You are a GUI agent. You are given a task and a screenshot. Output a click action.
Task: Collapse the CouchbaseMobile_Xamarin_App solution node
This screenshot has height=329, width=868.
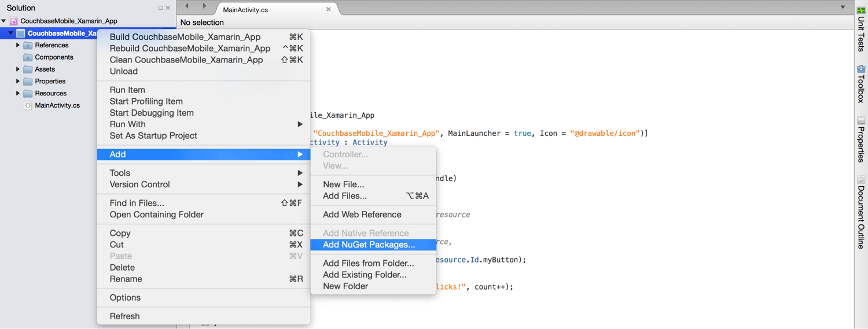tap(4, 21)
